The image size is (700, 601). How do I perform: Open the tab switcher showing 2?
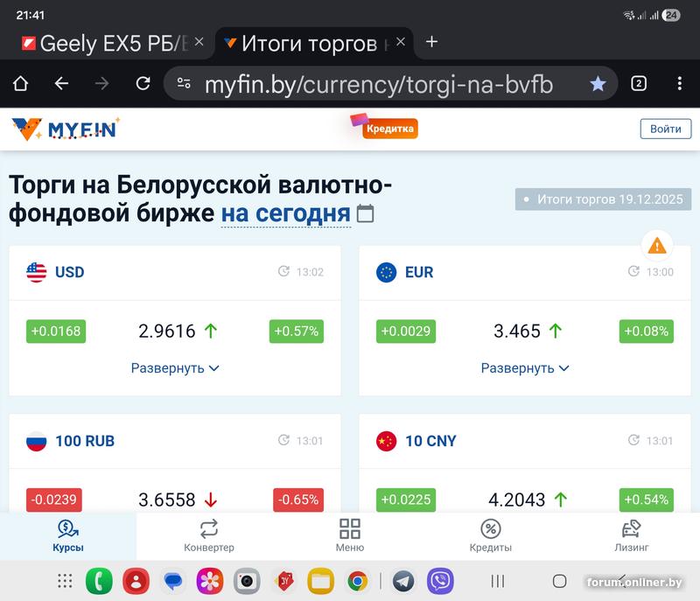click(x=639, y=83)
